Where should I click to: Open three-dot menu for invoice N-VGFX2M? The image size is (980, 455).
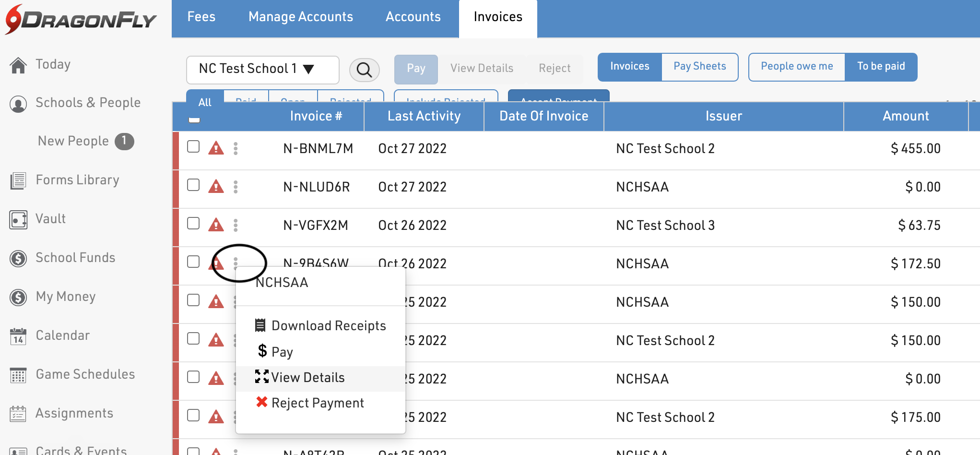coord(236,225)
